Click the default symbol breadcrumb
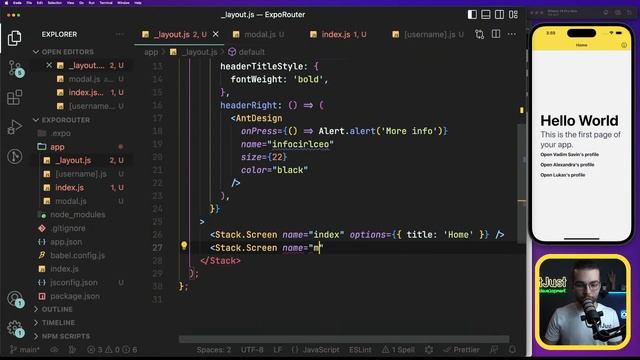 pos(247,52)
